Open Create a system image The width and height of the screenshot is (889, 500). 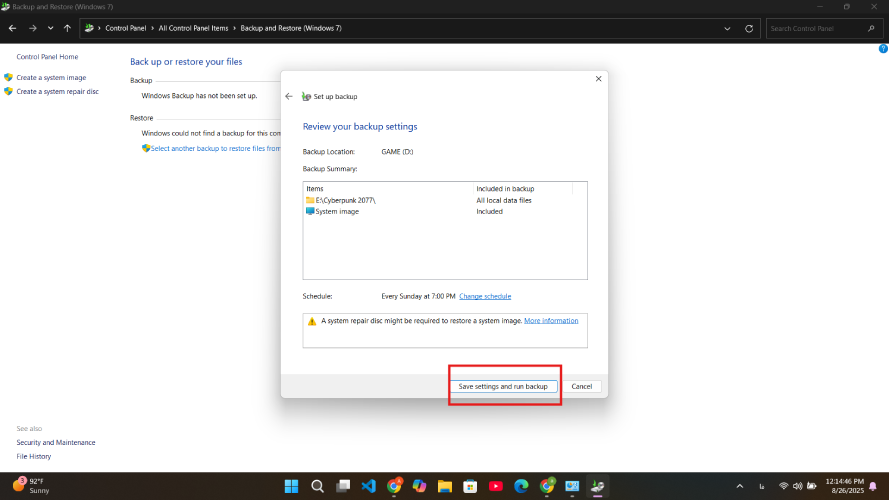tap(51, 77)
